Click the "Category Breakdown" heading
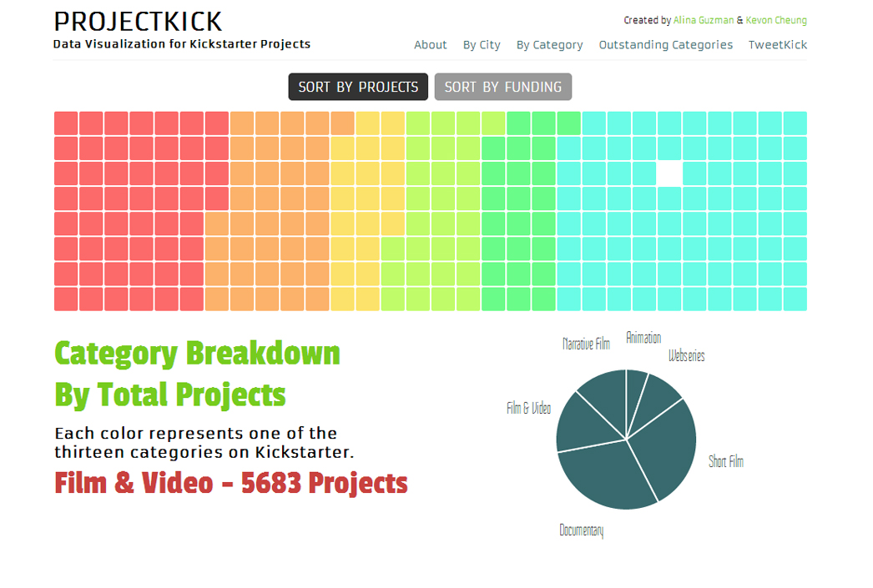The height and width of the screenshot is (588, 873). coord(197,354)
